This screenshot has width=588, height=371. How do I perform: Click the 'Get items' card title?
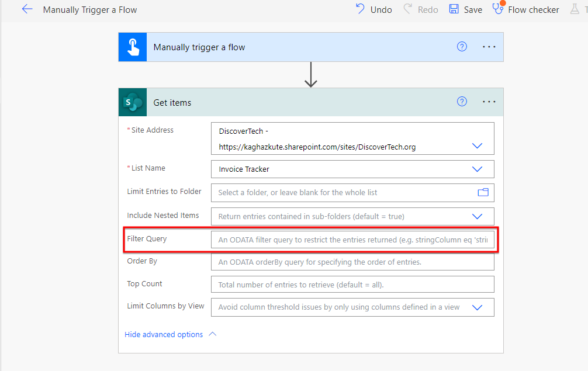click(x=172, y=103)
